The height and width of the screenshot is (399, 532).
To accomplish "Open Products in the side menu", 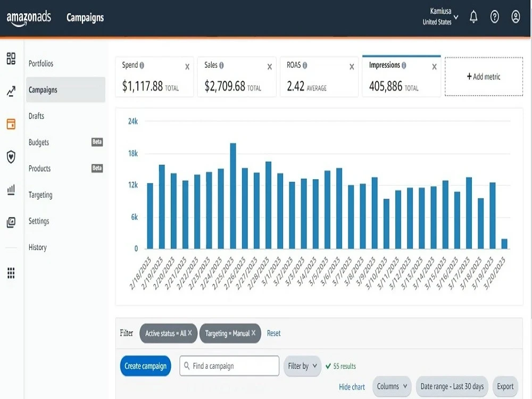I will click(x=39, y=169).
